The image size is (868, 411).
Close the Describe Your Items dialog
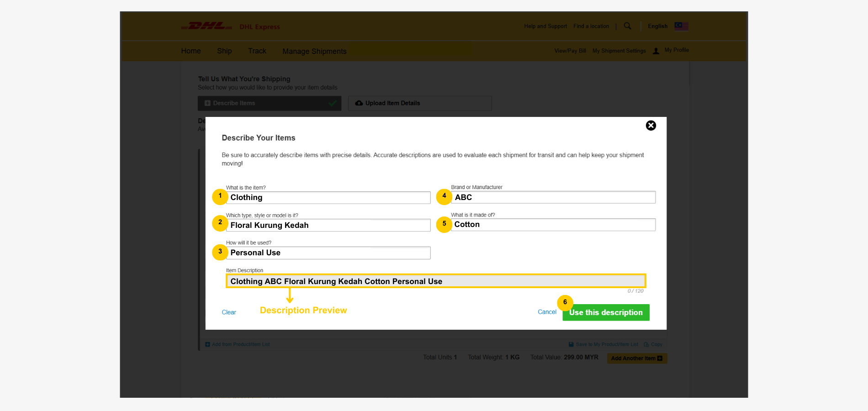tap(651, 126)
